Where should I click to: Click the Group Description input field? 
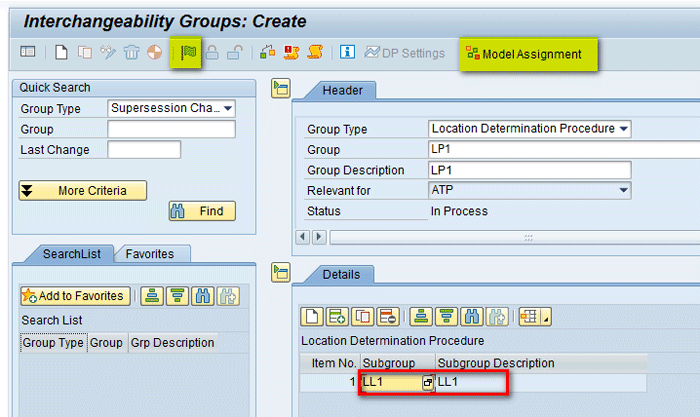[x=530, y=170]
